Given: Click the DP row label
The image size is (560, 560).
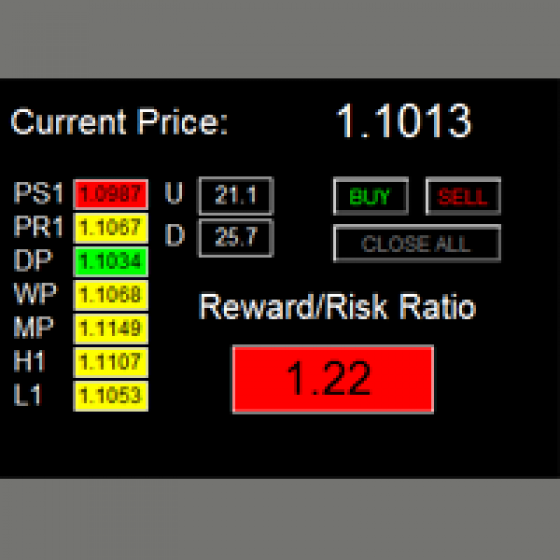Looking at the screenshot, I should pyautogui.click(x=33, y=260).
